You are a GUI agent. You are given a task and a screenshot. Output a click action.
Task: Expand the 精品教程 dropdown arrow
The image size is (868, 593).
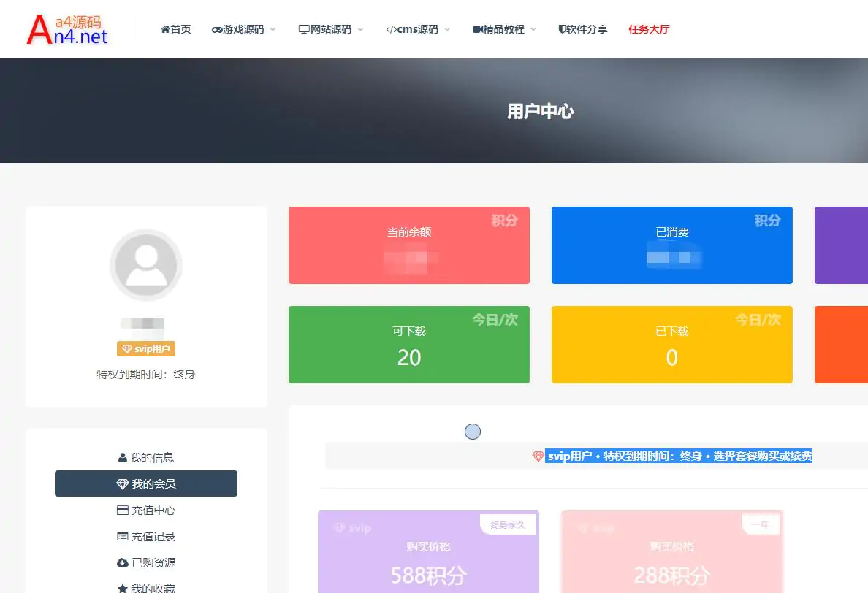(533, 30)
